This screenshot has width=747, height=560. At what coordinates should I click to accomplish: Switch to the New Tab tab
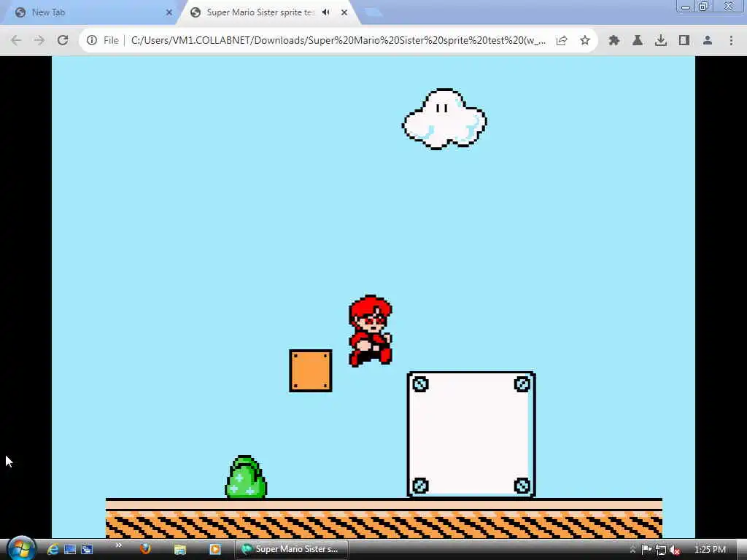(90, 12)
